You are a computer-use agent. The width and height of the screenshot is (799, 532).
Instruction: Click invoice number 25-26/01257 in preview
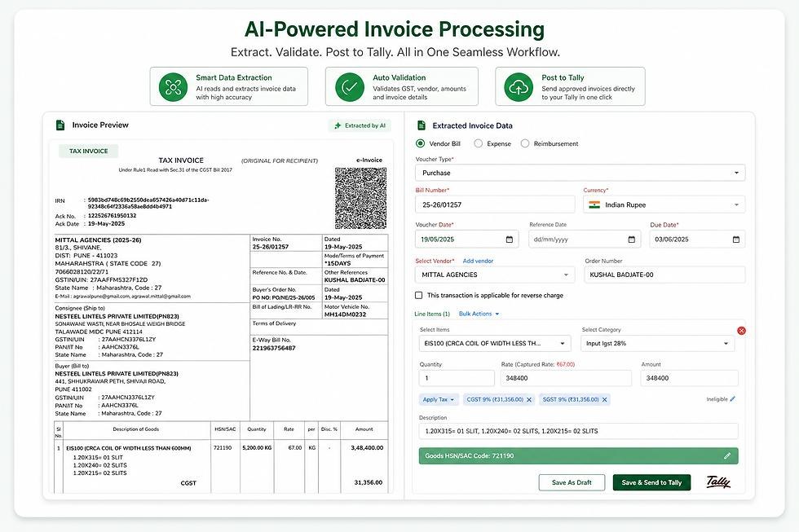coord(271,247)
